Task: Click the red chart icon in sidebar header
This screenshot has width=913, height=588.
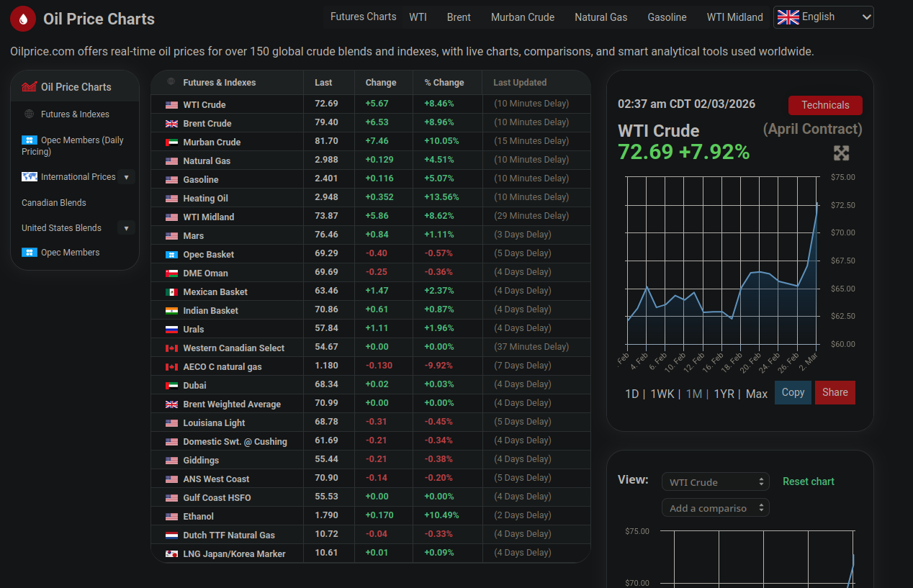Action: 30,87
